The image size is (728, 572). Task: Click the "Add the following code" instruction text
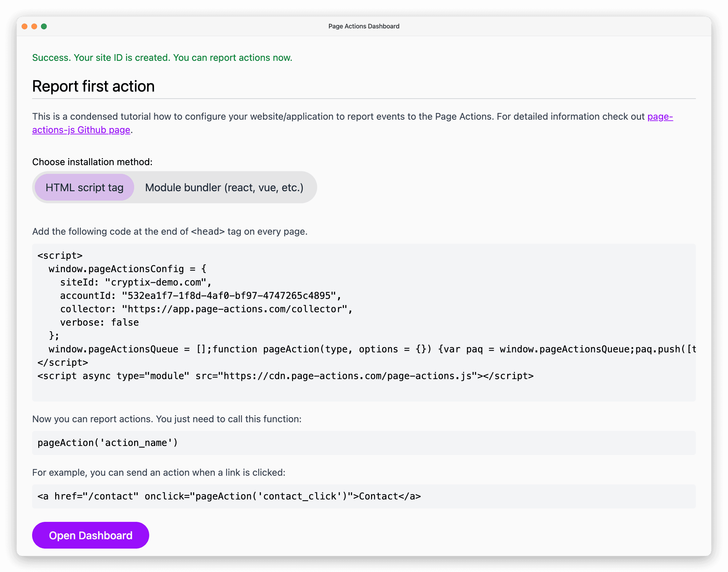pos(170,231)
